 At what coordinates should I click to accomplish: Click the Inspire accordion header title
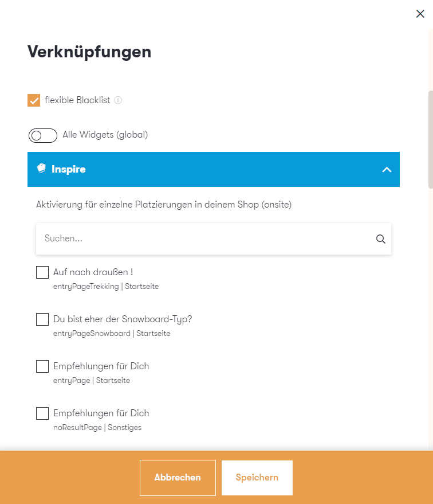69,169
